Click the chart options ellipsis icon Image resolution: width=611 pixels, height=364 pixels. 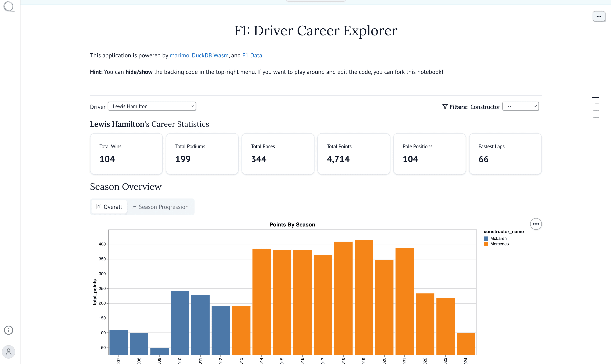coord(536,224)
